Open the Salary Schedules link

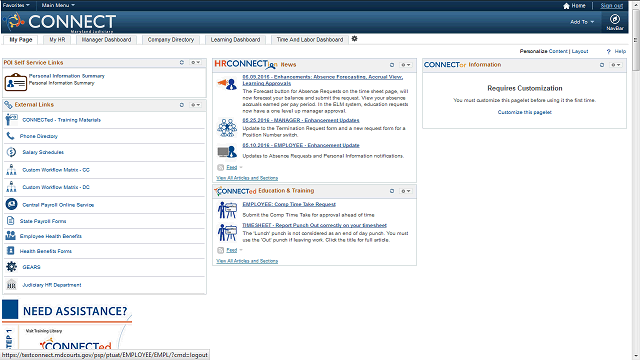[x=43, y=152]
